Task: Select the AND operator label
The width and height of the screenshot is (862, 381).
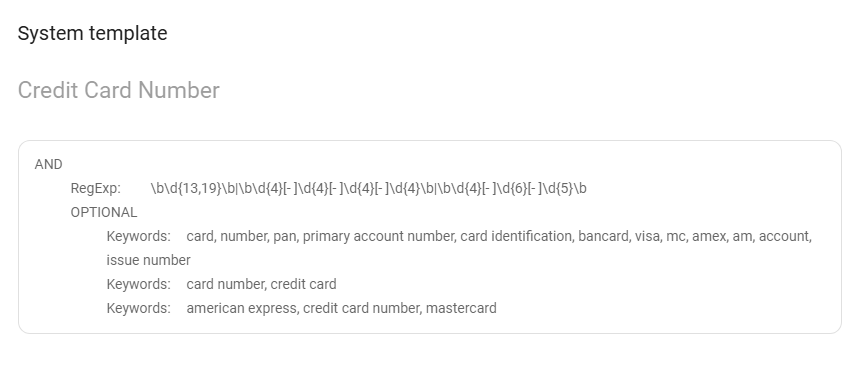Action: click(x=48, y=164)
